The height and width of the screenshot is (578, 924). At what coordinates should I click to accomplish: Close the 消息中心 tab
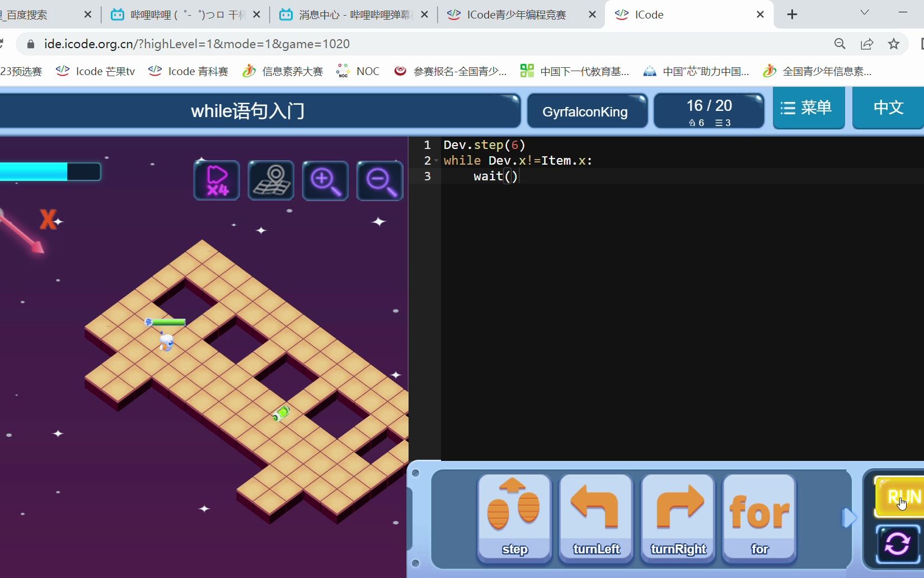pyautogui.click(x=424, y=15)
